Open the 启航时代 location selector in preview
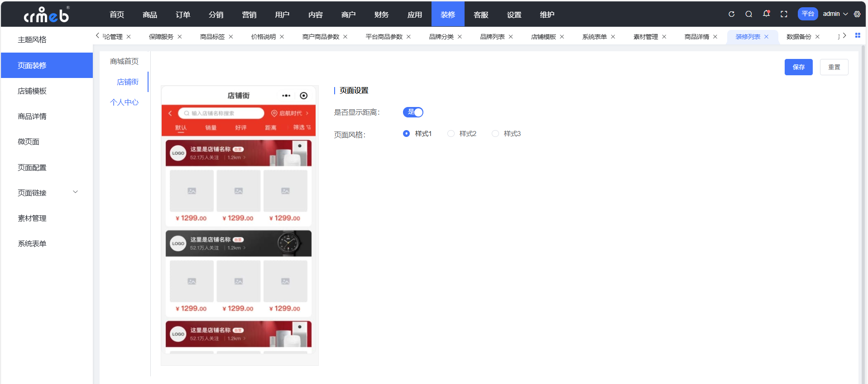The image size is (868, 384). [290, 113]
